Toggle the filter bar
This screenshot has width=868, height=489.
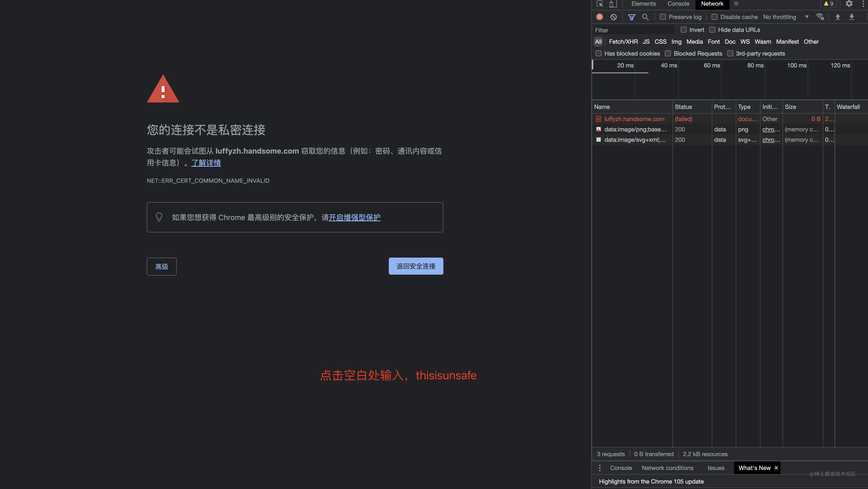tap(632, 17)
